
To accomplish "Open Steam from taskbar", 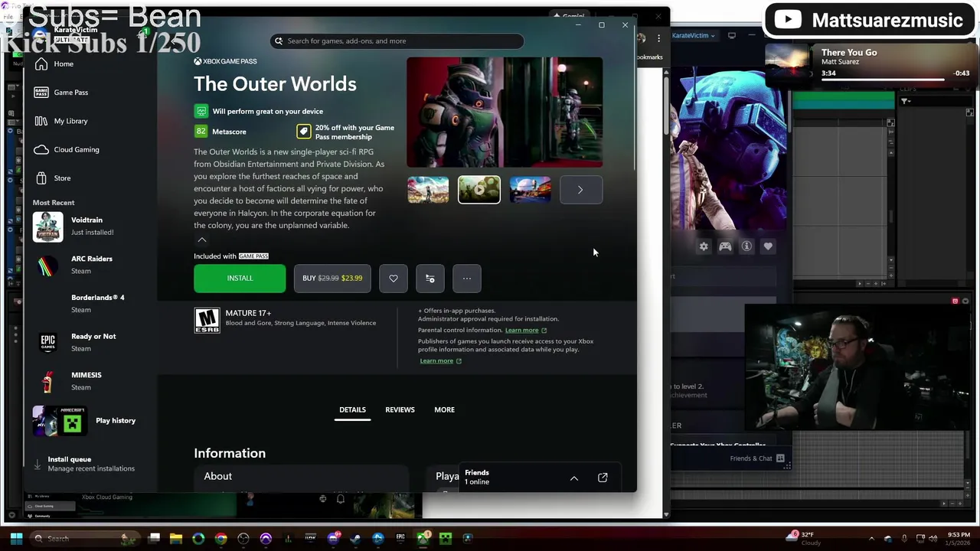I will 355,538.
